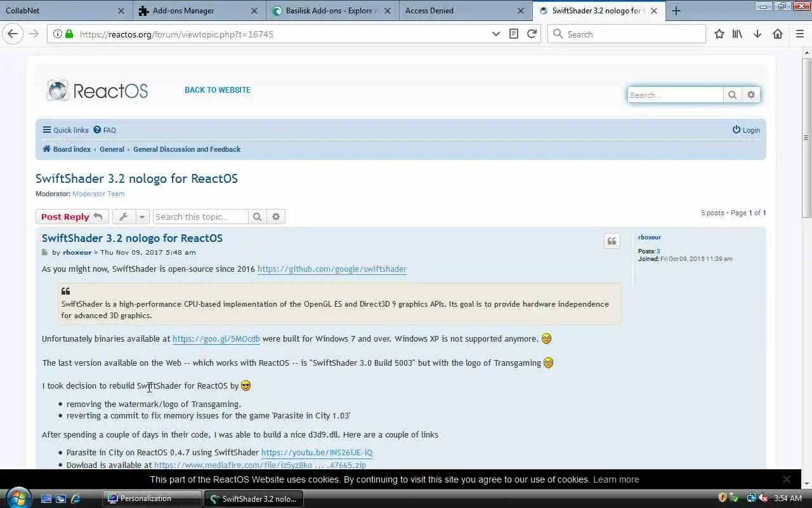Show downloads progress arrow
This screenshot has height=508, width=812.
coord(757,34)
